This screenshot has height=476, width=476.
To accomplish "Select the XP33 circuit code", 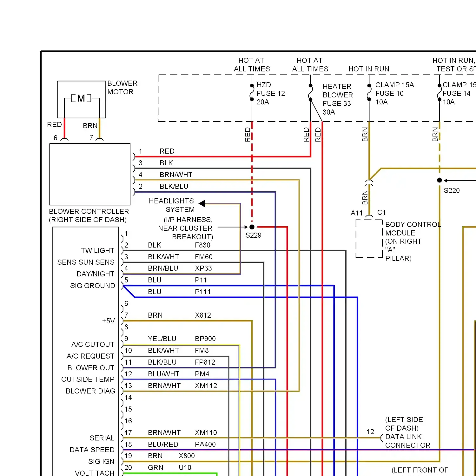I will pyautogui.click(x=203, y=268).
